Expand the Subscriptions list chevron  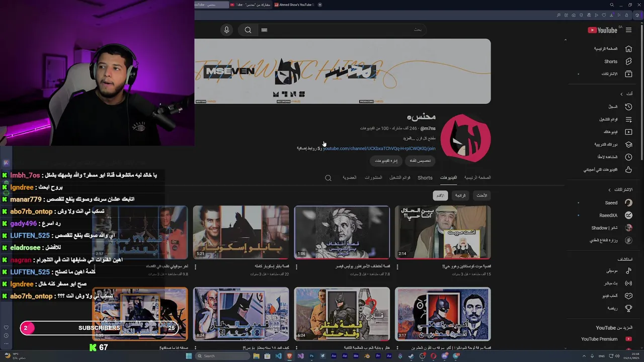610,190
